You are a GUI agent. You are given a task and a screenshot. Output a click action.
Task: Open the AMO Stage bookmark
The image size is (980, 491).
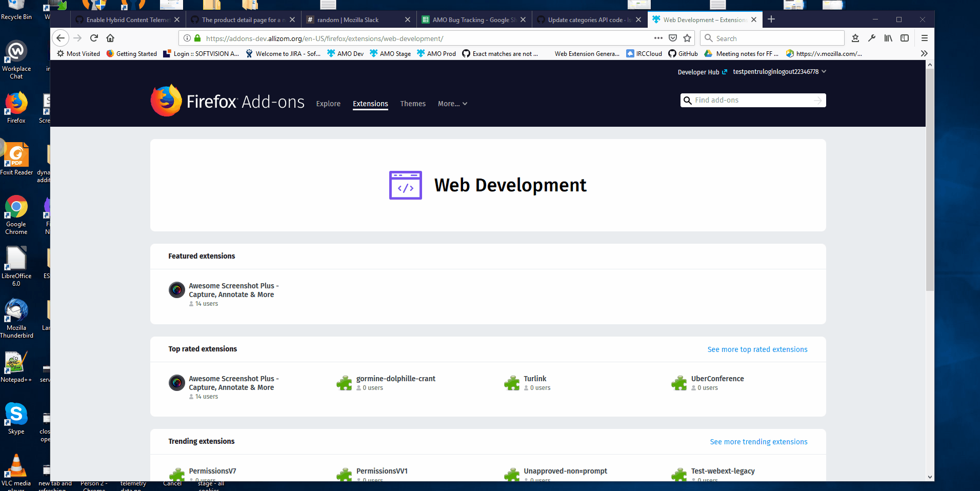coord(390,53)
